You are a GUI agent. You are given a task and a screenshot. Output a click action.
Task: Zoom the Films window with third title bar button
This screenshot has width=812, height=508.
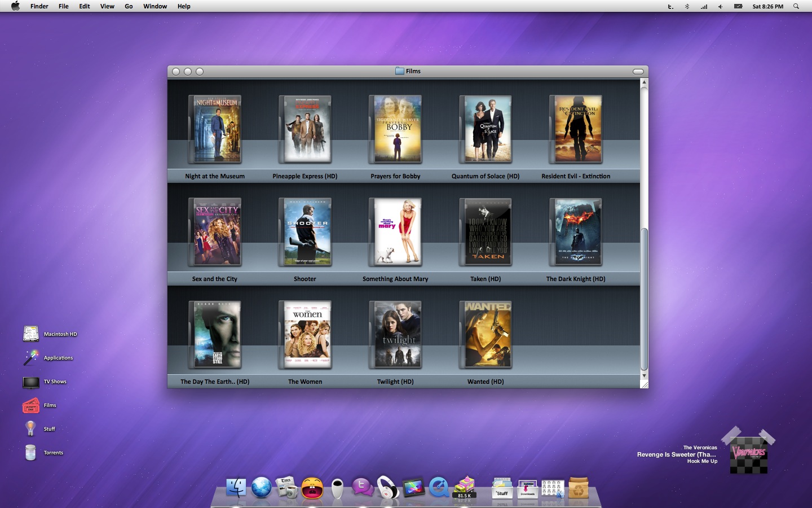click(x=200, y=72)
